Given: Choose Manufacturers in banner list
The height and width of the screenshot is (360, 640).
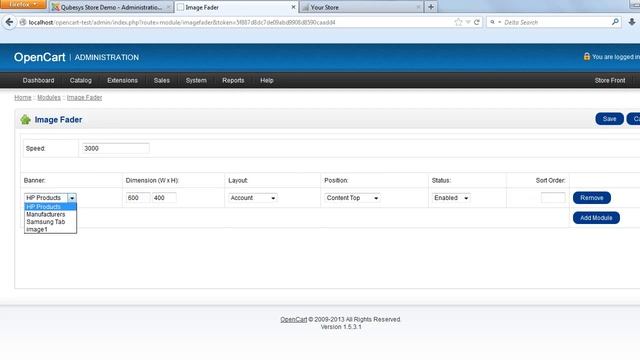Looking at the screenshot, I should [50, 214].
